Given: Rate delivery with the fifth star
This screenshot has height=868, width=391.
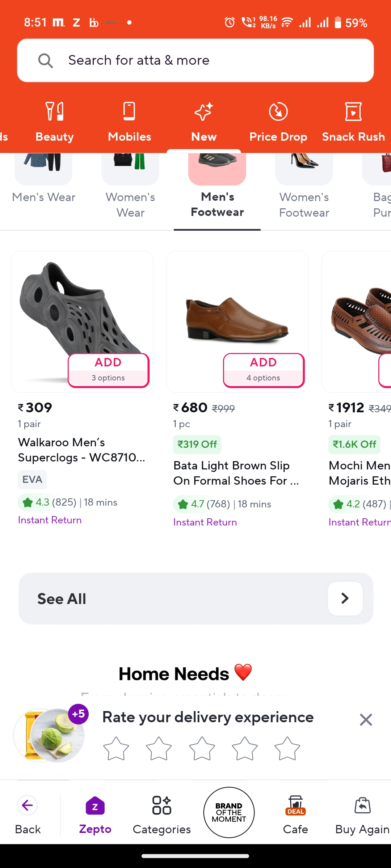Looking at the screenshot, I should coord(287,749).
